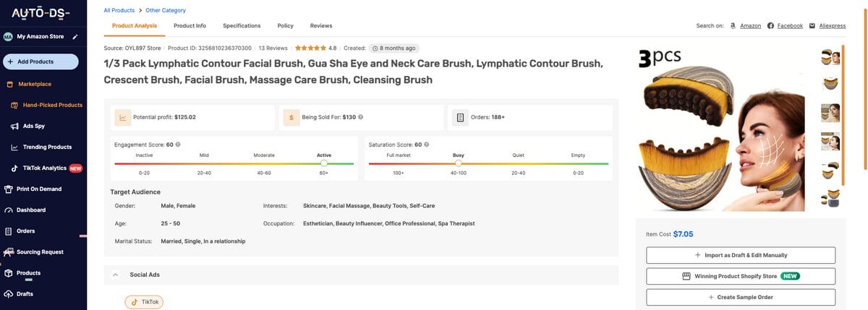The height and width of the screenshot is (310, 868).
Task: Click the Orders sidebar icon
Action: coord(9,231)
